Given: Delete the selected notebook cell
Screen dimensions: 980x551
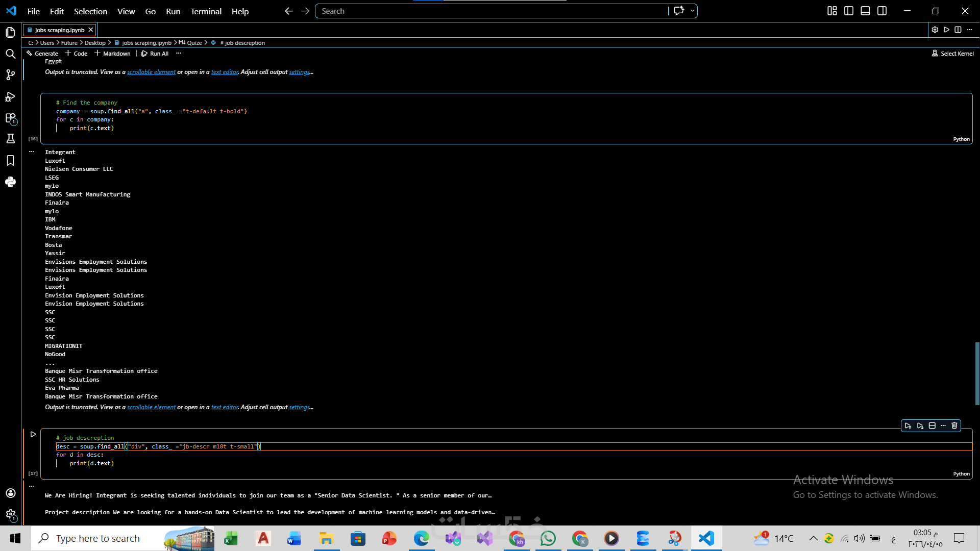Looking at the screenshot, I should (954, 425).
